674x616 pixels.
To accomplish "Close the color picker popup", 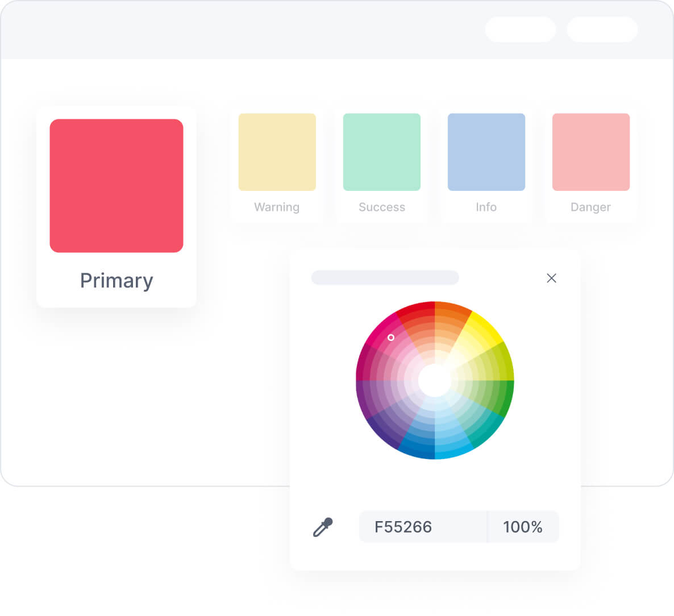I will point(551,278).
